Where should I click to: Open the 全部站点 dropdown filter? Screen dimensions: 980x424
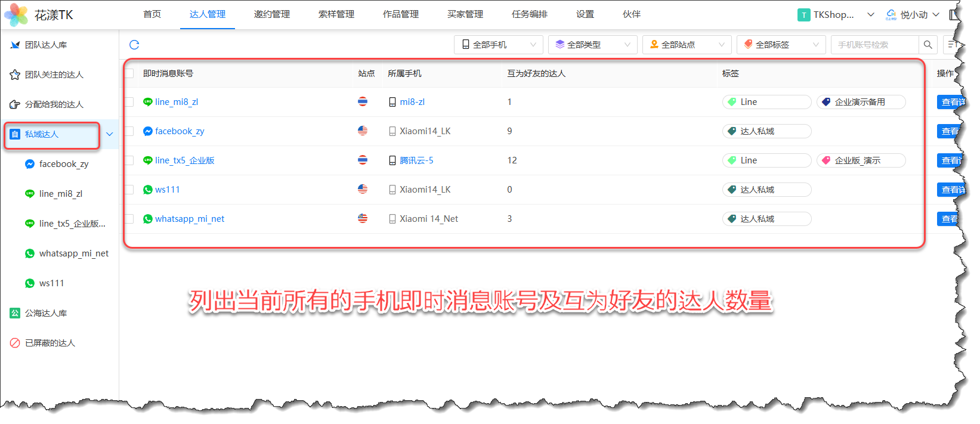(687, 45)
